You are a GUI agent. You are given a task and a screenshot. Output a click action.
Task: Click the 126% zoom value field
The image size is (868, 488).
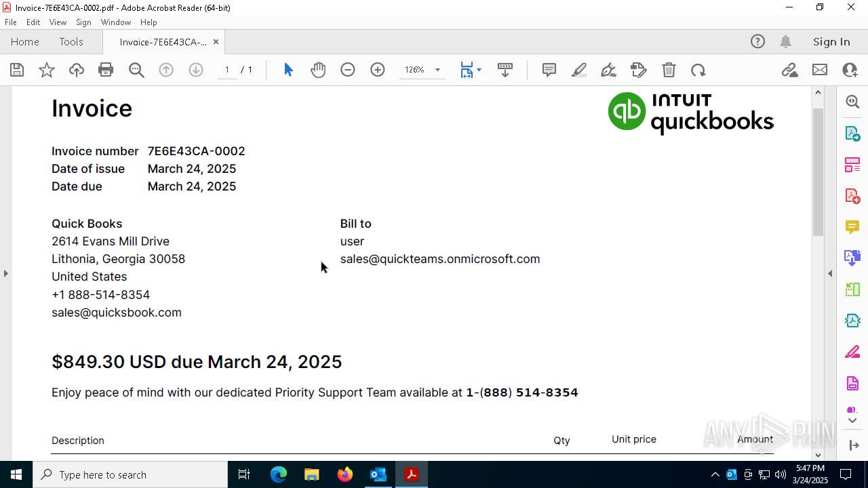click(414, 70)
